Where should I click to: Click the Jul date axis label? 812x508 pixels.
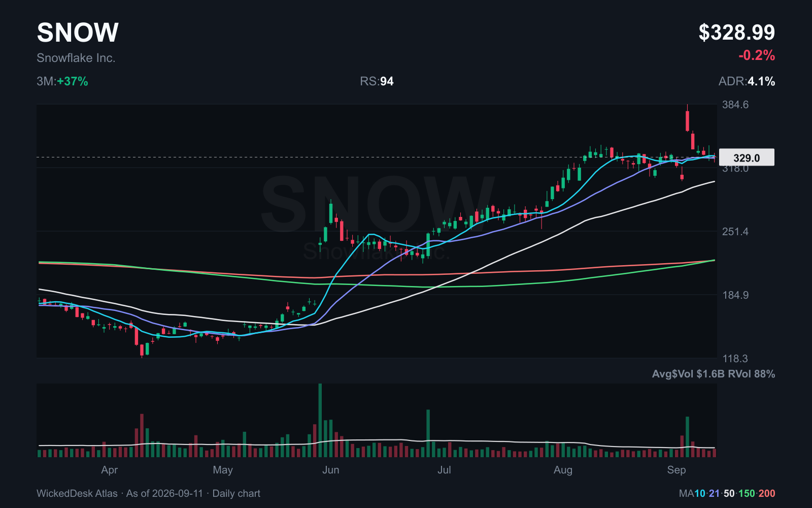point(444,470)
